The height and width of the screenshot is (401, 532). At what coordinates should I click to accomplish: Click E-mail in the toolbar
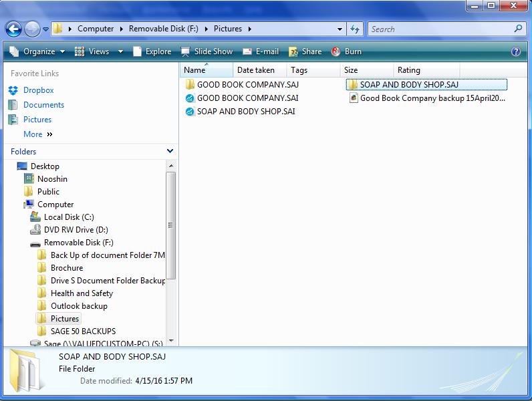(261, 51)
